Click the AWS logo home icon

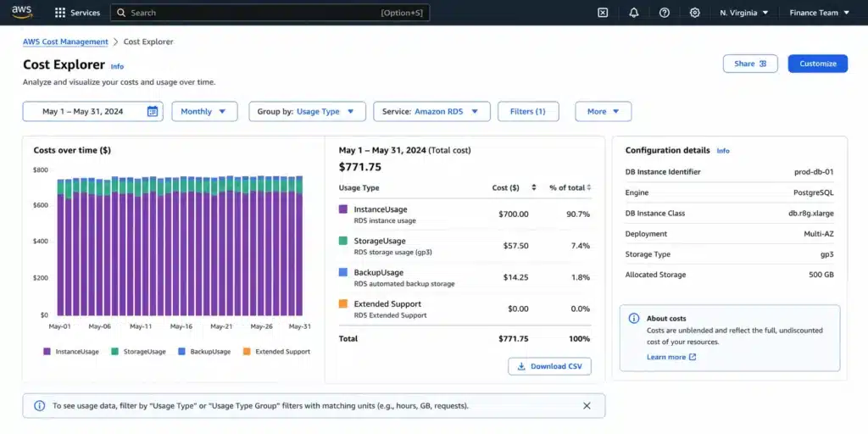[22, 12]
